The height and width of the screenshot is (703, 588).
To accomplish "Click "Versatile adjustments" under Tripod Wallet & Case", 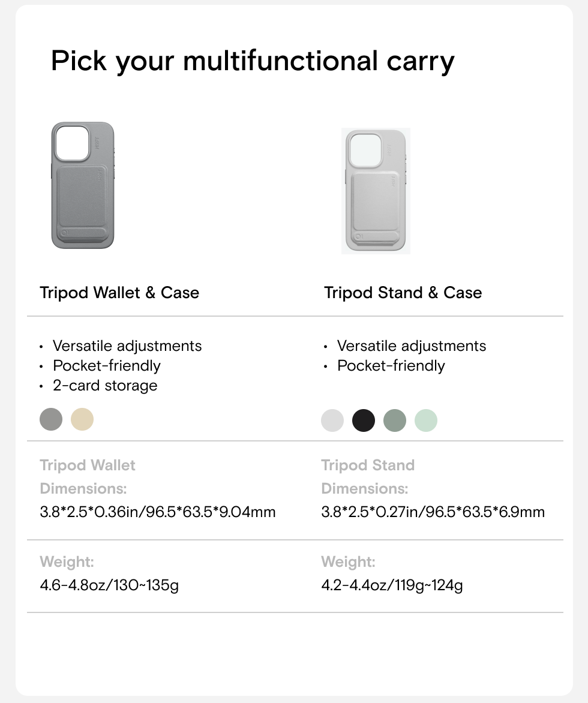I will (127, 346).
